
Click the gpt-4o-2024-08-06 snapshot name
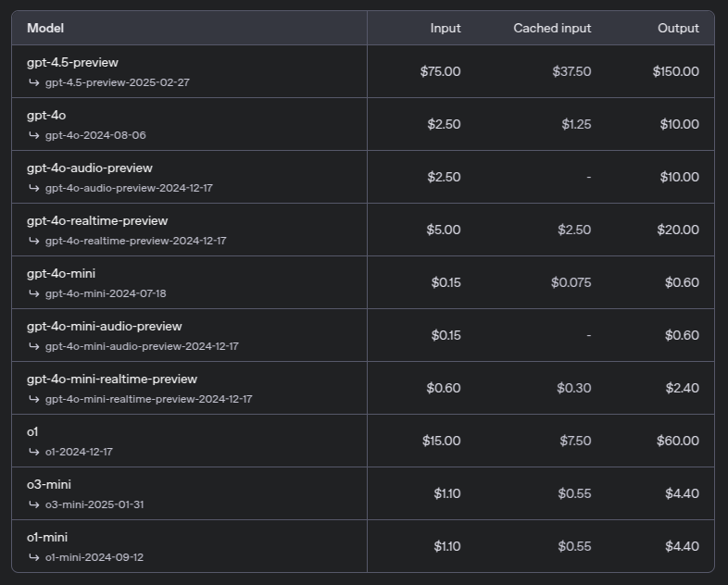[95, 135]
